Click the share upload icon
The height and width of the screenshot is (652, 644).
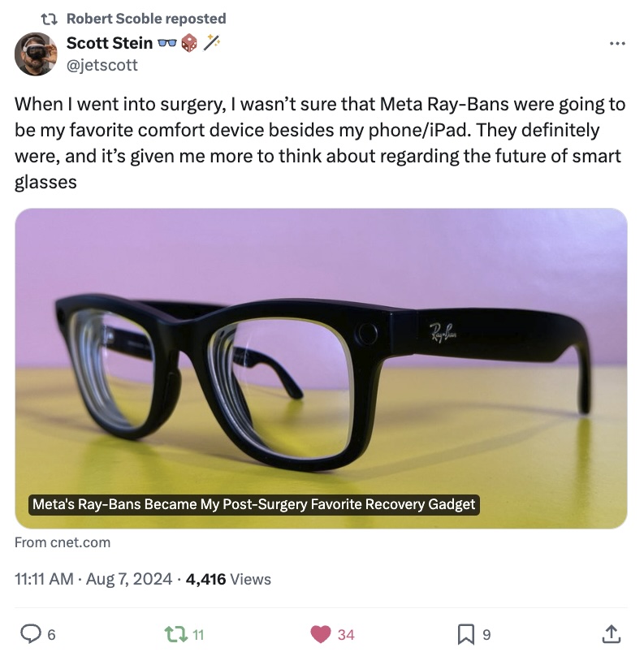tap(612, 634)
